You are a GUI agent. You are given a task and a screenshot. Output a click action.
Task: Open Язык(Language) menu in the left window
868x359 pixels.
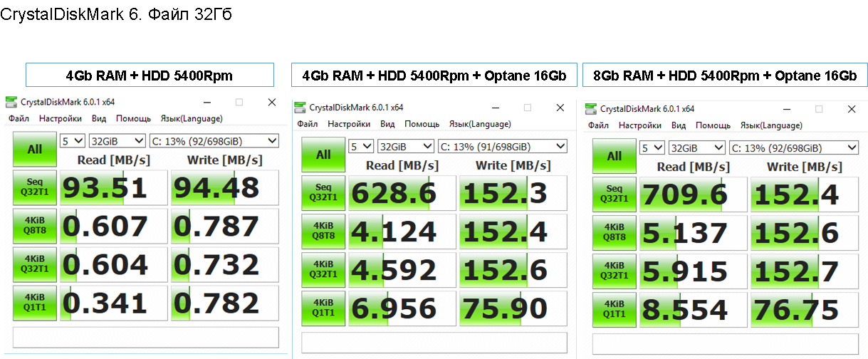(191, 119)
